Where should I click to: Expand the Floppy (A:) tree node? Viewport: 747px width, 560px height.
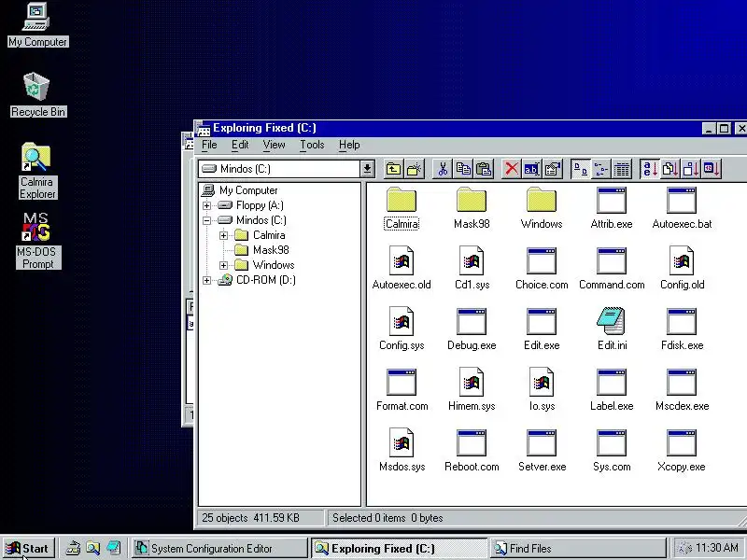pyautogui.click(x=206, y=205)
